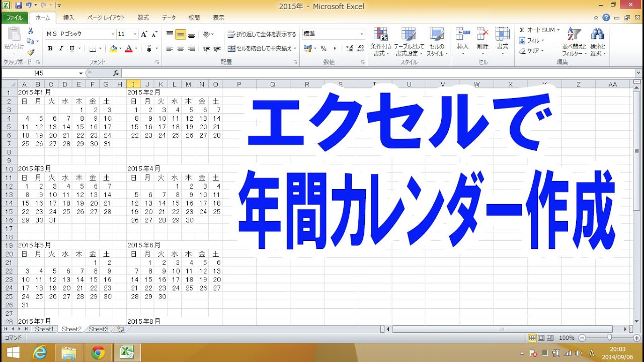Expand the Name Box dropdown arrow
This screenshot has height=362, width=644.
(x=80, y=73)
